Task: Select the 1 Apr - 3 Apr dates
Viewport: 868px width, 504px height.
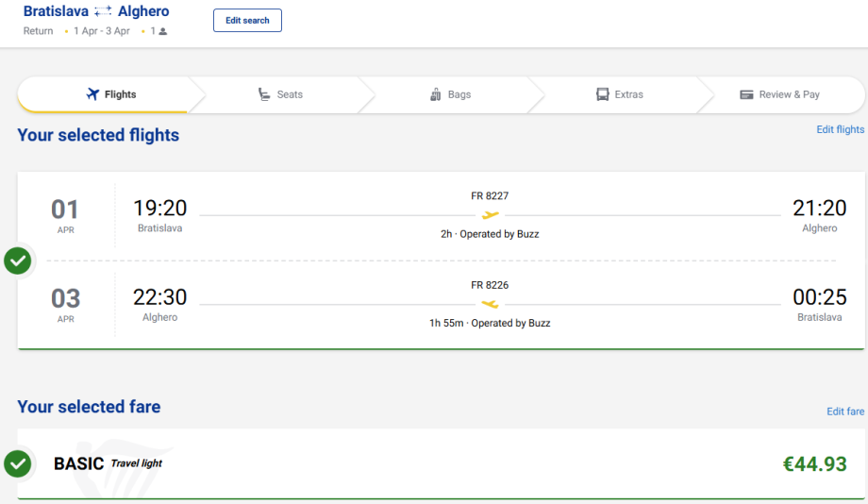Action: [102, 31]
